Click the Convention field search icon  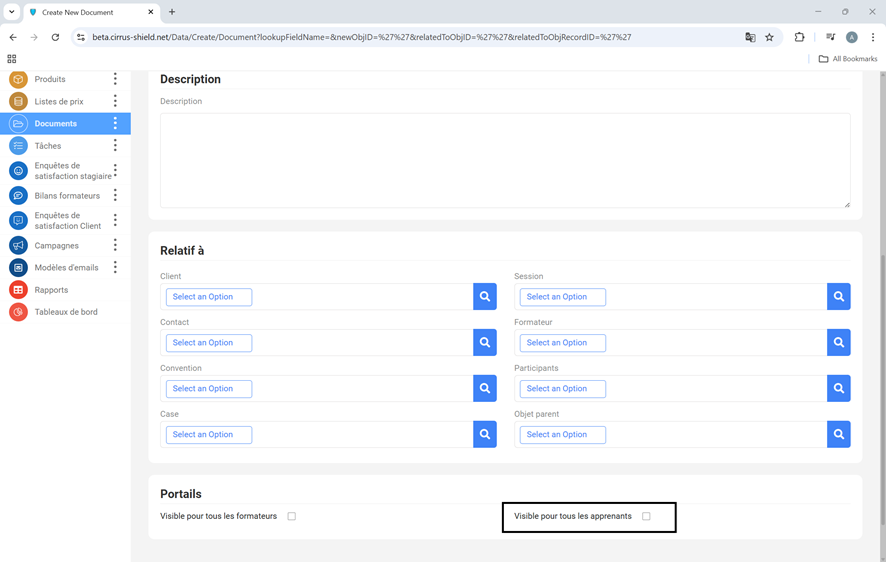485,389
